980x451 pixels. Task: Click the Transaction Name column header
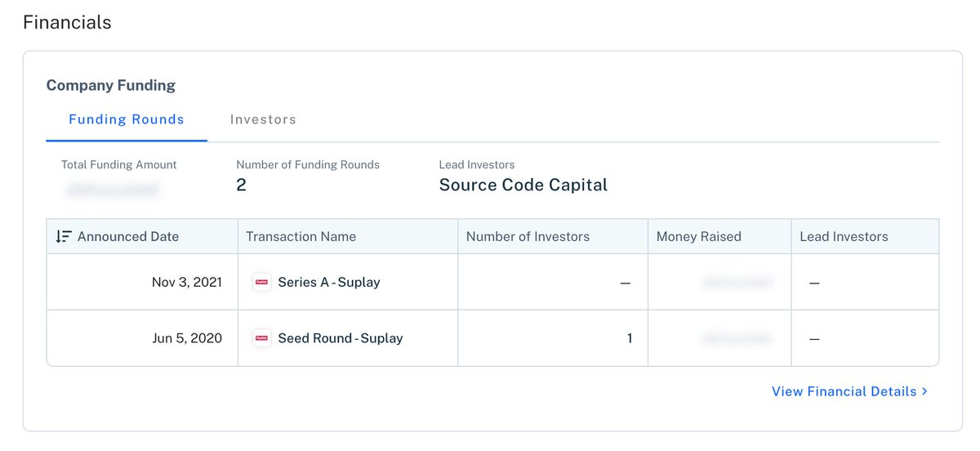coord(301,237)
